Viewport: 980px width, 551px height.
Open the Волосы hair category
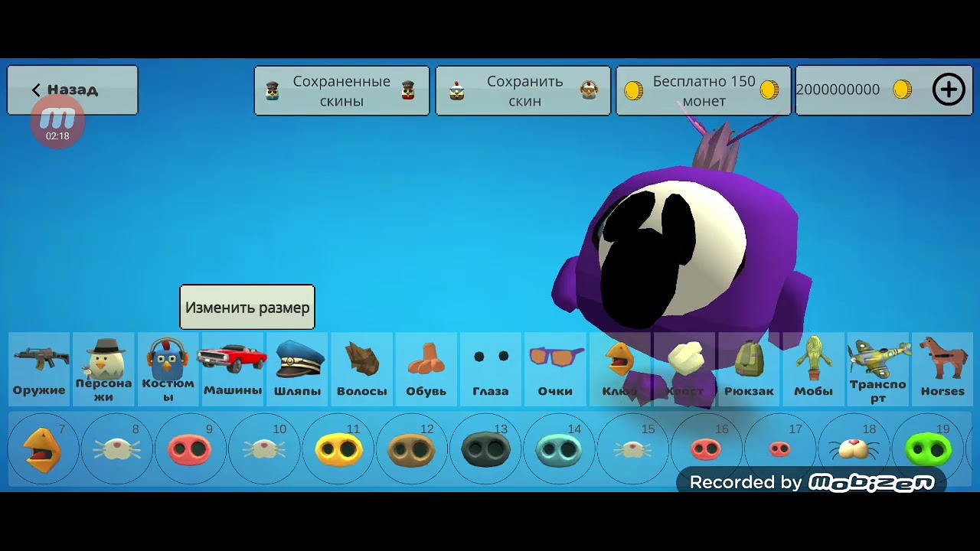[361, 369]
